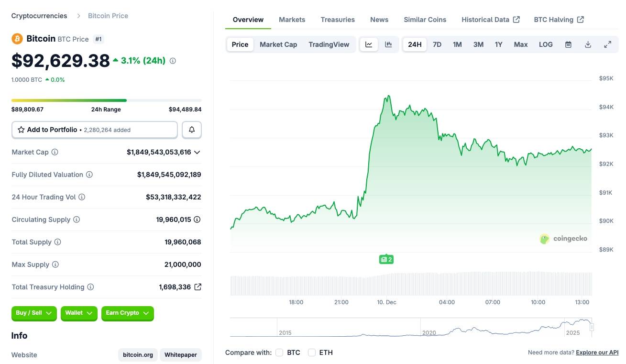
Task: Toggle LOG scale on chart
Action: click(x=546, y=44)
